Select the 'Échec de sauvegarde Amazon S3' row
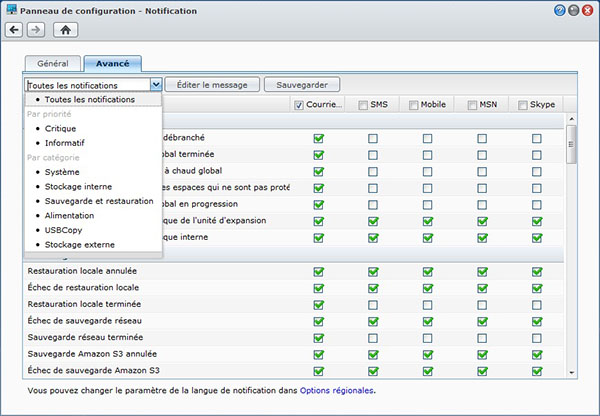The height and width of the screenshot is (416, 600). click(293, 371)
